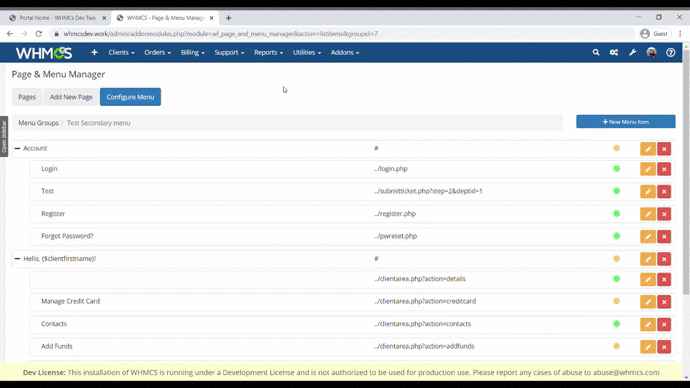Switch to the Add New Page tab
The height and width of the screenshot is (388, 690).
(71, 97)
